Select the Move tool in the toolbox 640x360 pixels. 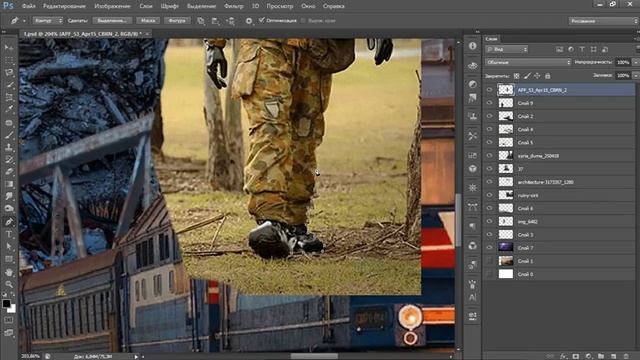(x=9, y=47)
